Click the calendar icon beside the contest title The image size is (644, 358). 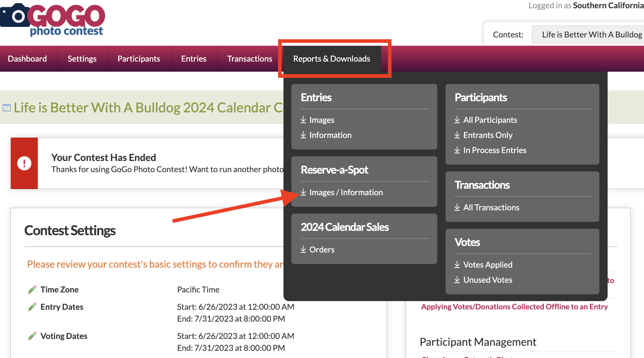6,108
